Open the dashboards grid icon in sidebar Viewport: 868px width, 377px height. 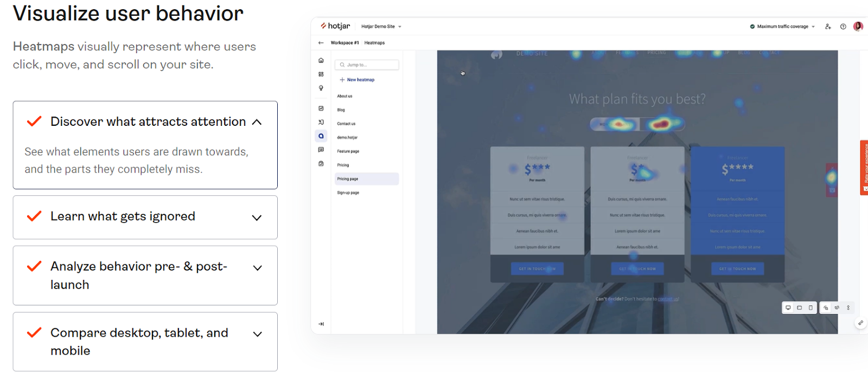point(321,74)
